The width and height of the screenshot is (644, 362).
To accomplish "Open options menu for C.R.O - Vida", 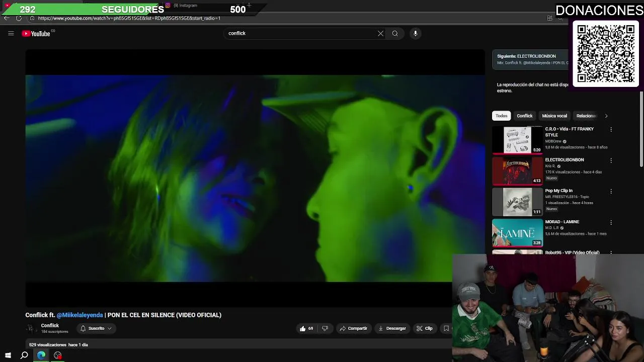I will coord(611,130).
